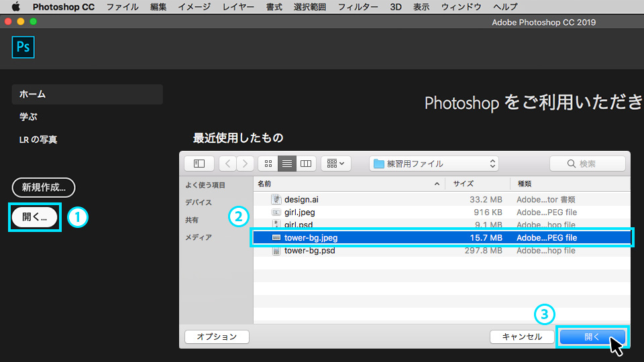644x362 pixels.
Task: Switch to column view
Action: [306, 164]
